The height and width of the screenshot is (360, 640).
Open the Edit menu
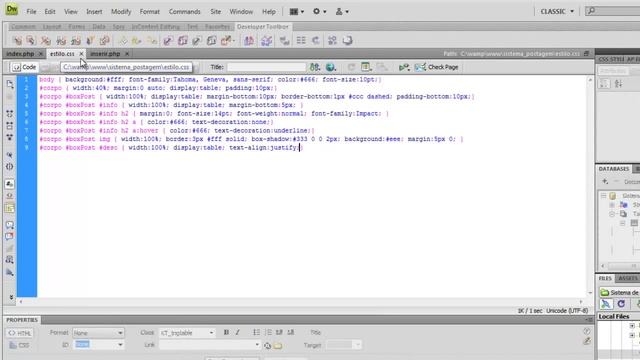pyautogui.click(x=50, y=11)
